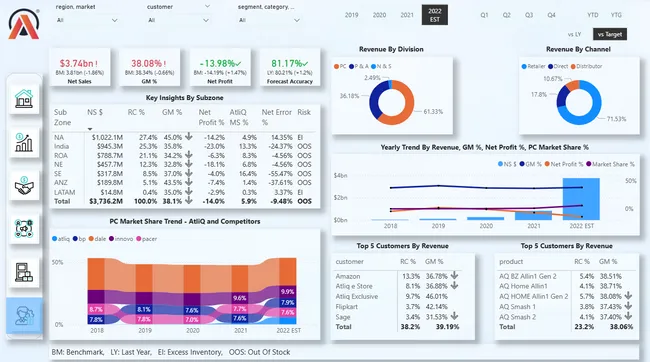The width and height of the screenshot is (650, 362).
Task: Click the atliq legend swatch
Action: point(55,239)
